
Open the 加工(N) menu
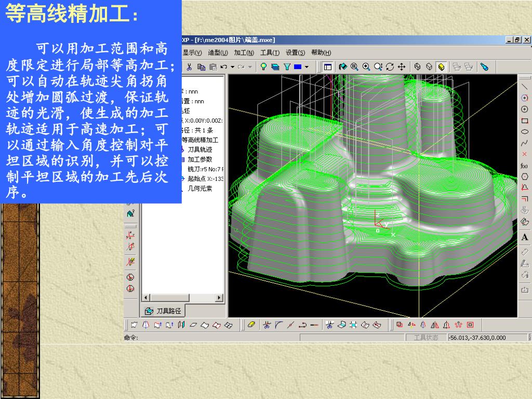pos(244,52)
